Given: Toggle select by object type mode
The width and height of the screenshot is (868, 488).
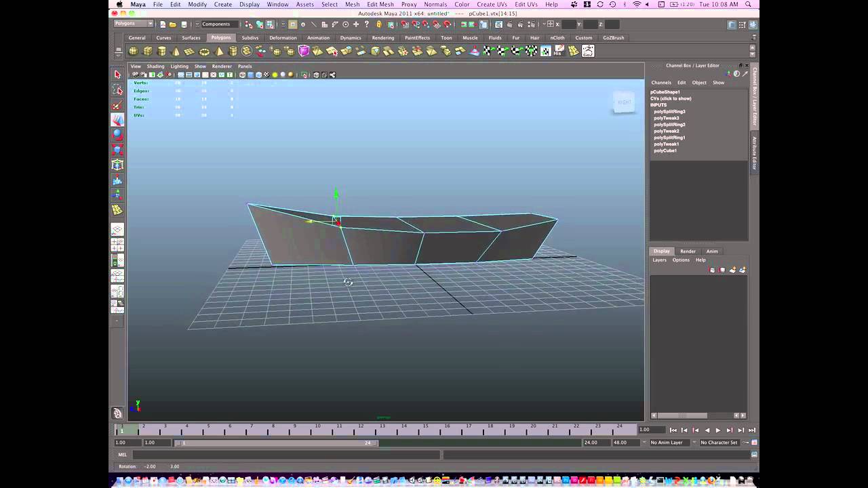Looking at the screenshot, I should 259,24.
